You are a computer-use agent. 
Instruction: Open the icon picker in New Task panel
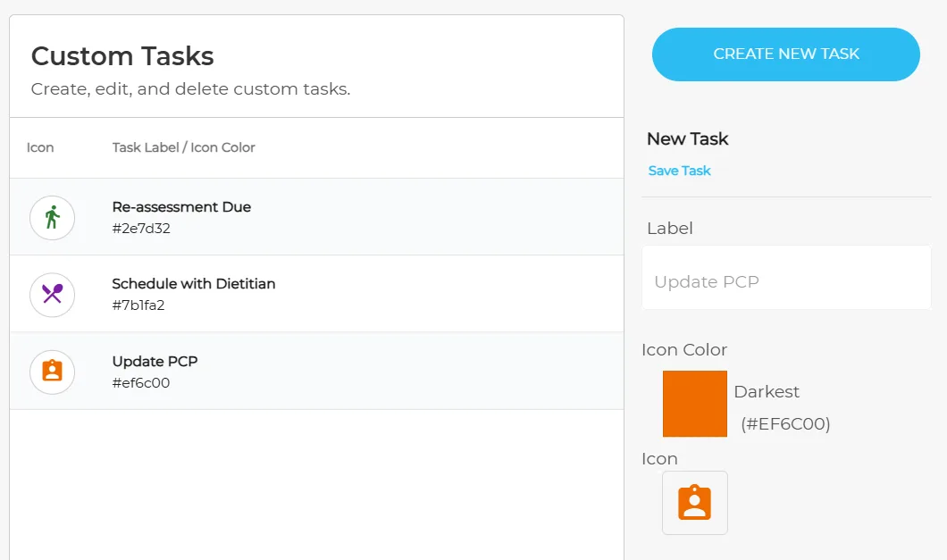[694, 503]
